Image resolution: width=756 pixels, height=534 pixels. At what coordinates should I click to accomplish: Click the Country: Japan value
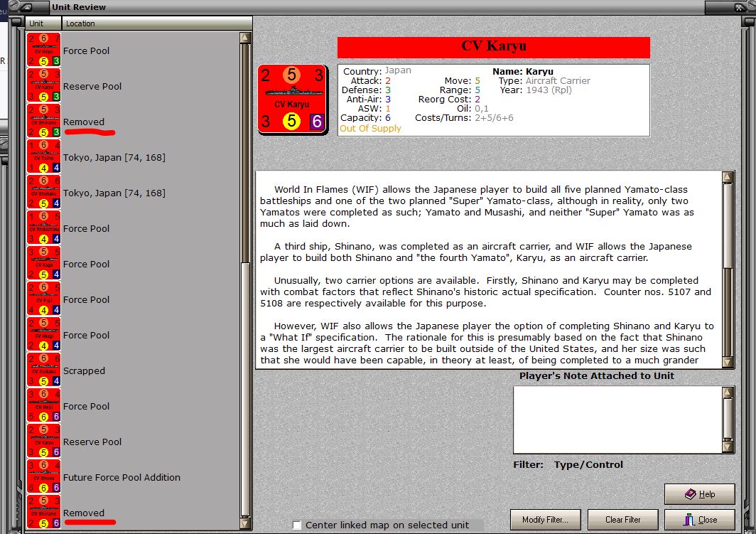pyautogui.click(x=398, y=70)
